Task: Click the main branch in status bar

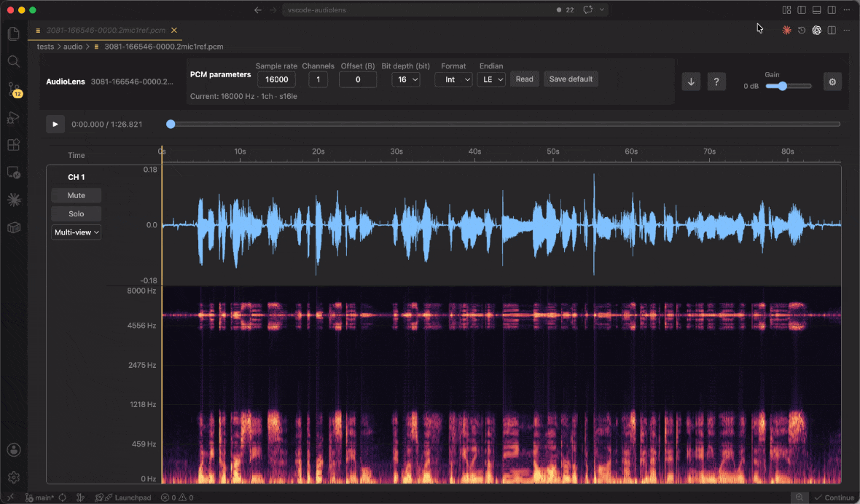Action: (x=39, y=497)
